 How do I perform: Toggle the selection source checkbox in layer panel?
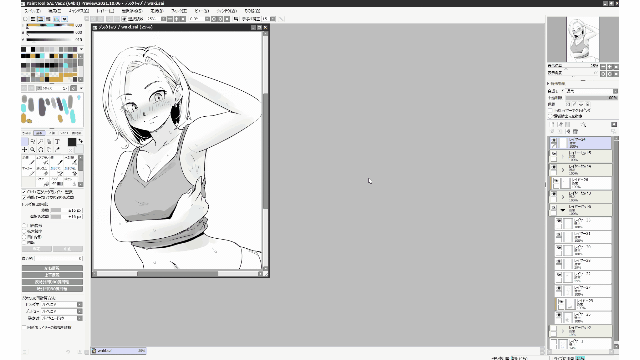click(550, 116)
